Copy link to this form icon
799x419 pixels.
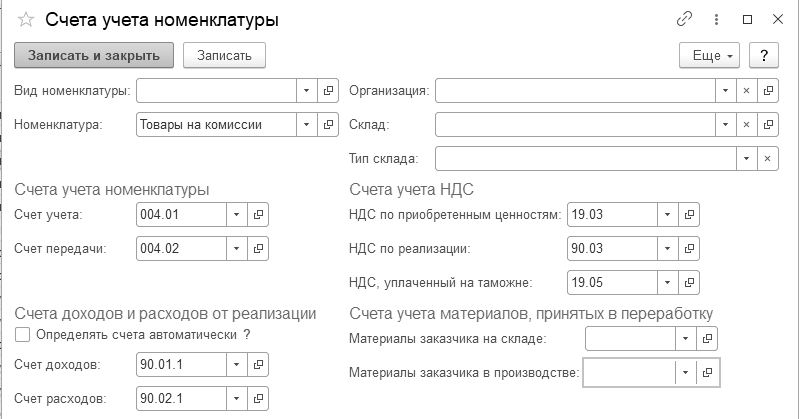pos(685,19)
